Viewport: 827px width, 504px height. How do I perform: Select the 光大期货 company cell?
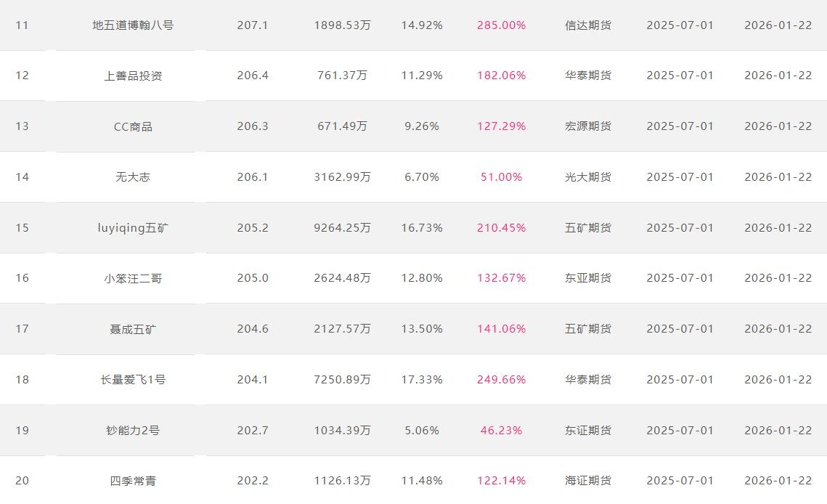(x=588, y=177)
